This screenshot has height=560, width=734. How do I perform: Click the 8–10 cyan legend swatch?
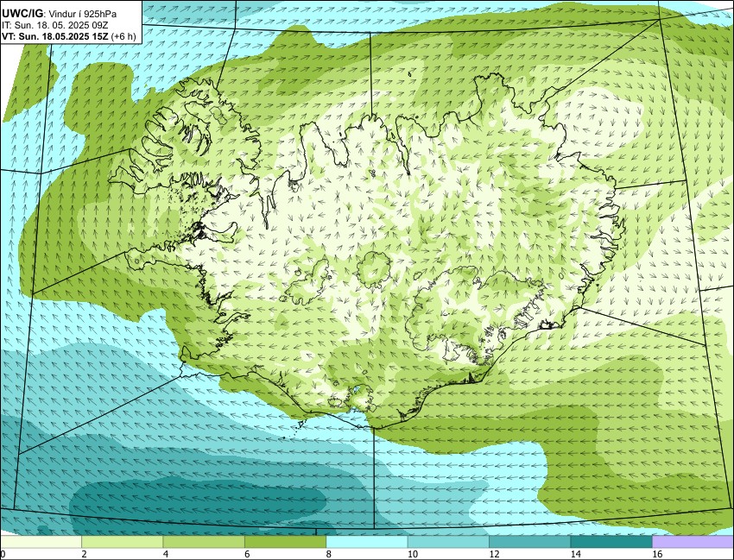coord(366,542)
